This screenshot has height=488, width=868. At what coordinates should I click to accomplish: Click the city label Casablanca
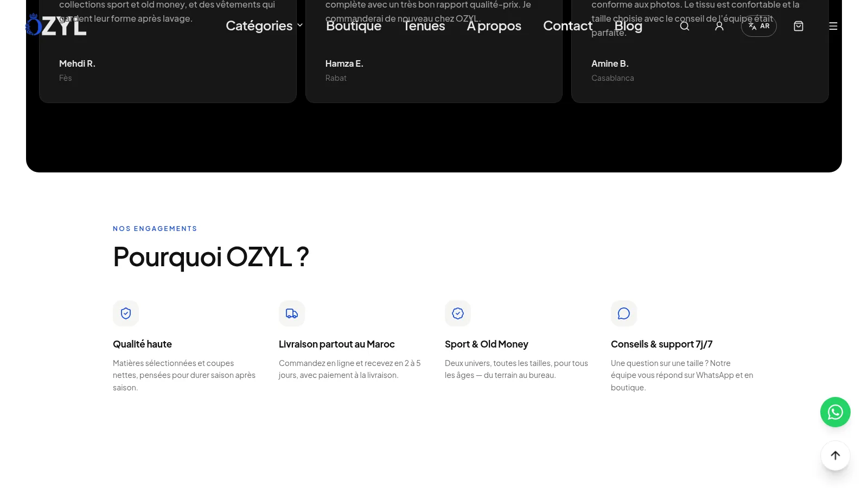pos(612,78)
